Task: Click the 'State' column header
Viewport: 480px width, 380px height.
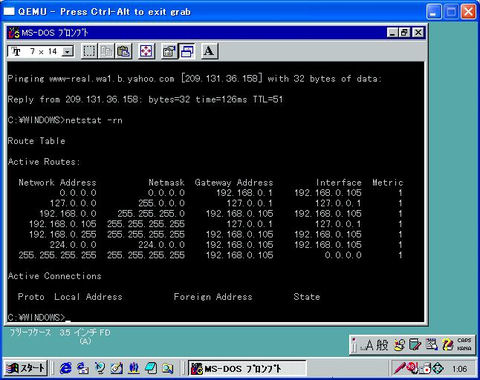Action: (307, 297)
